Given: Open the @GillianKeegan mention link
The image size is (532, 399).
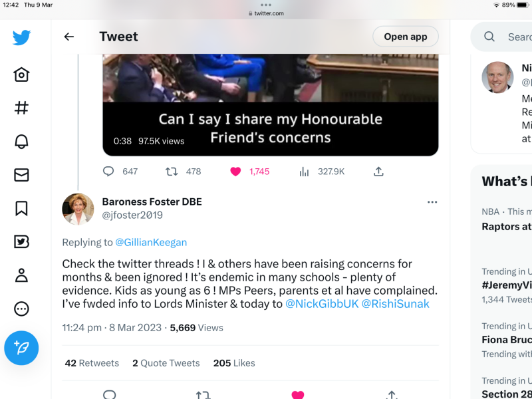Looking at the screenshot, I should pyautogui.click(x=151, y=242).
